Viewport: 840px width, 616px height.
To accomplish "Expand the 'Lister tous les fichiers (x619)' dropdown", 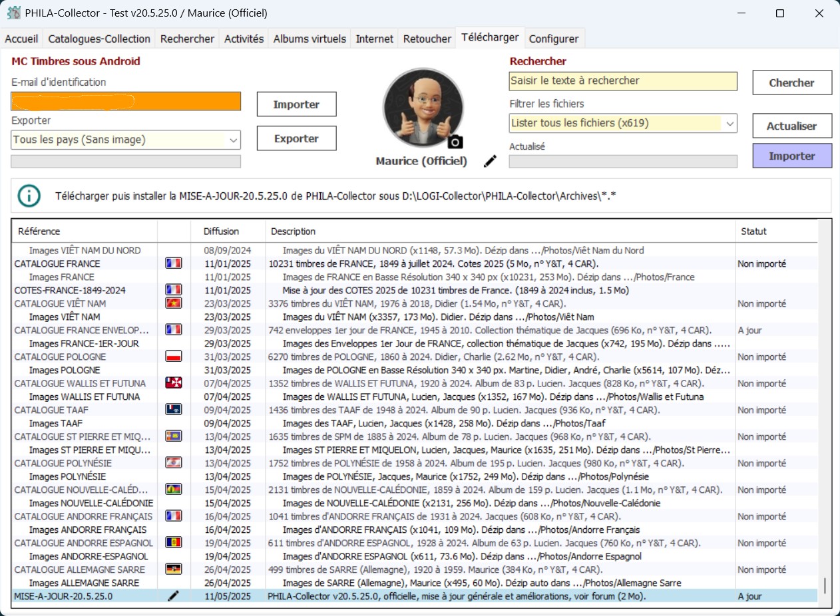I will pyautogui.click(x=623, y=123).
